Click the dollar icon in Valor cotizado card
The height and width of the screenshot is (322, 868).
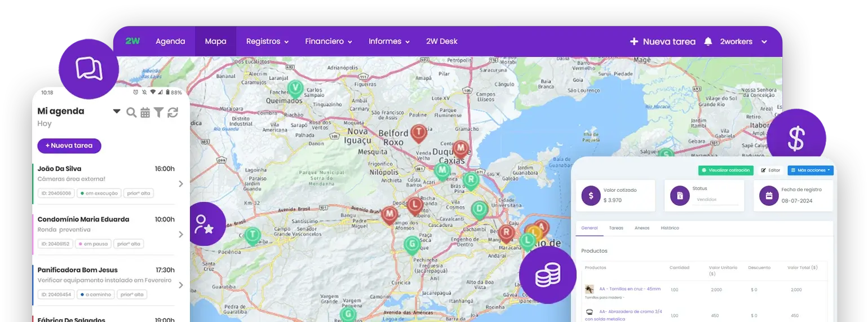pos(591,196)
